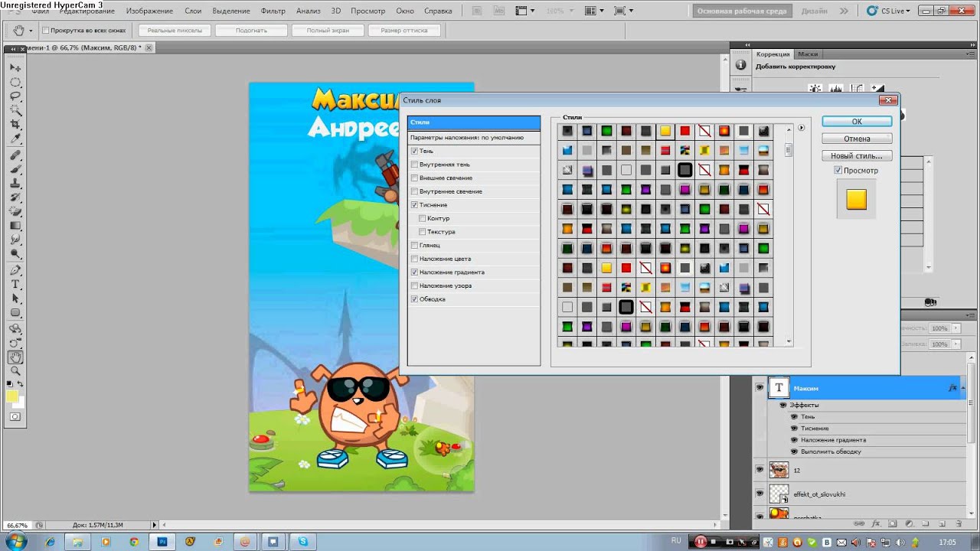
Task: Select the Move tool
Action: 15,68
